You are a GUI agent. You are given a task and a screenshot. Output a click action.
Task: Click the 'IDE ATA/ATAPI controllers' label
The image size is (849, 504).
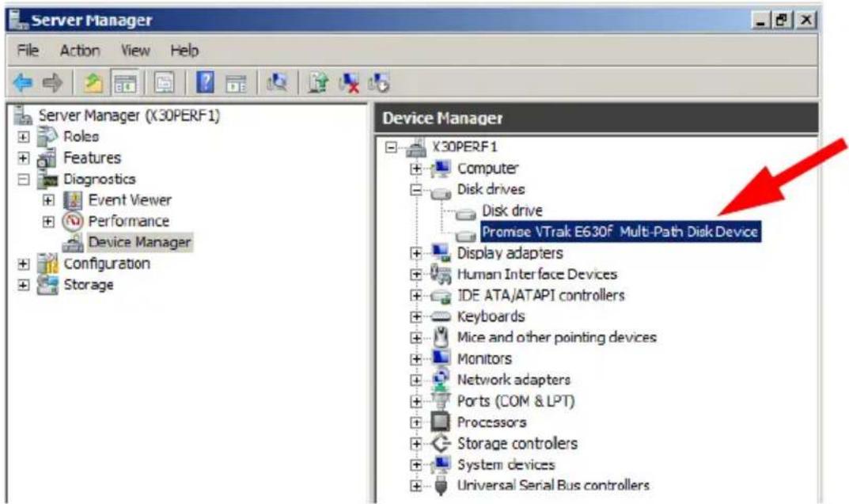pos(541,296)
